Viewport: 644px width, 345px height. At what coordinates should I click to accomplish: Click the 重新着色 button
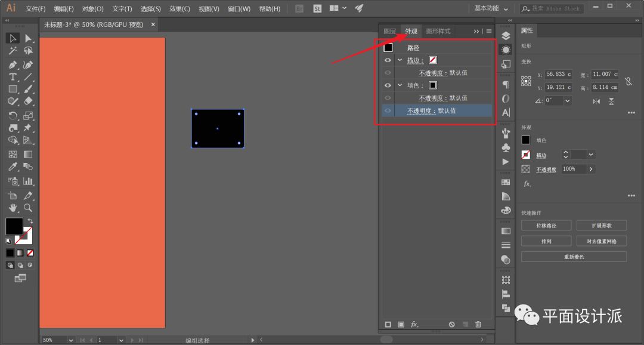click(574, 257)
